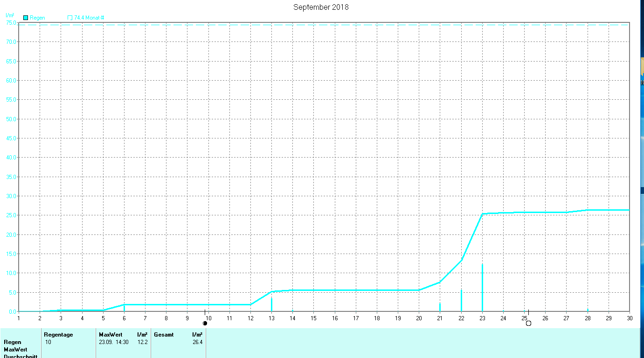Image resolution: width=644 pixels, height=358 pixels.
Task: Click the MaxWert column header
Action: pyautogui.click(x=111, y=335)
